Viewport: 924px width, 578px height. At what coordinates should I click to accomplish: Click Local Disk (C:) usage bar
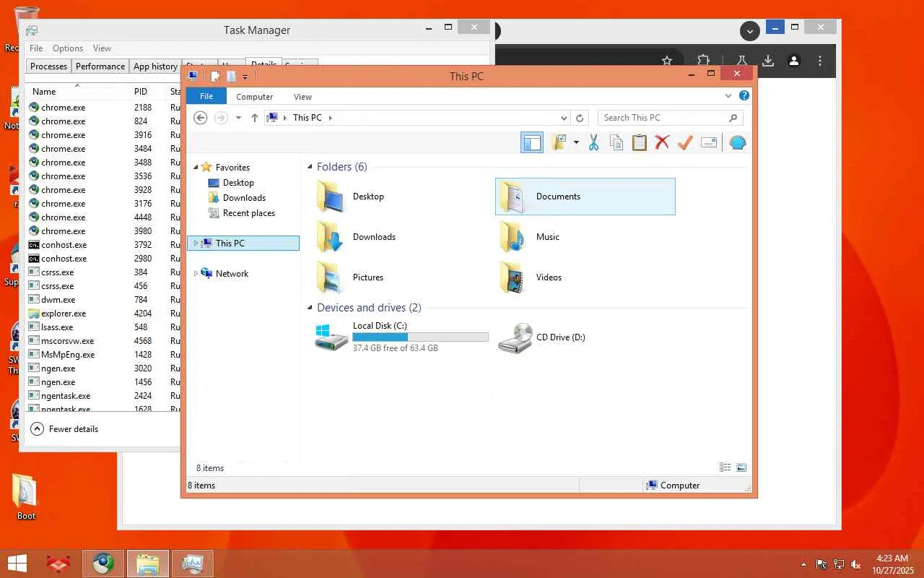[420, 337]
